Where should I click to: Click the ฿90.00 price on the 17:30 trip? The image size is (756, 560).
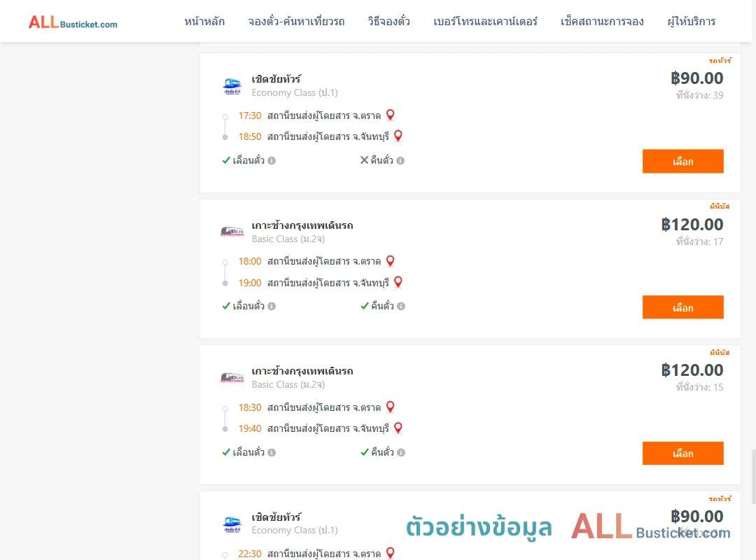pyautogui.click(x=696, y=78)
